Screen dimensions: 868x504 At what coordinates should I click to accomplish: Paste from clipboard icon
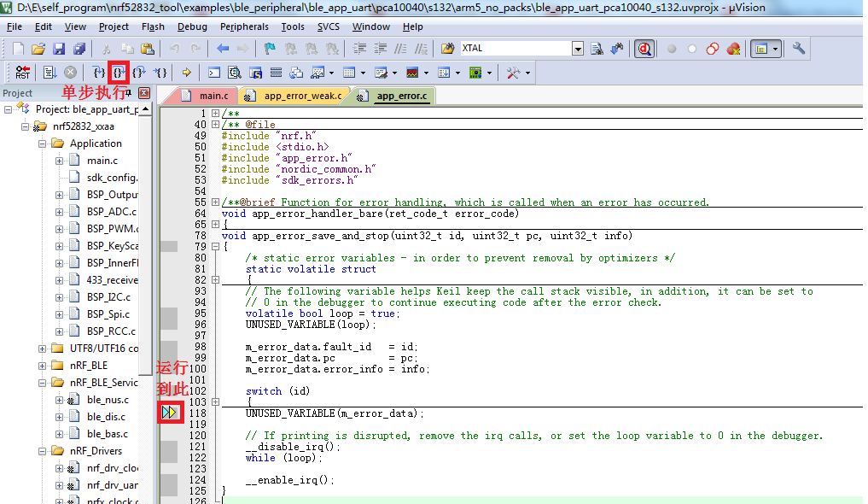click(x=148, y=49)
